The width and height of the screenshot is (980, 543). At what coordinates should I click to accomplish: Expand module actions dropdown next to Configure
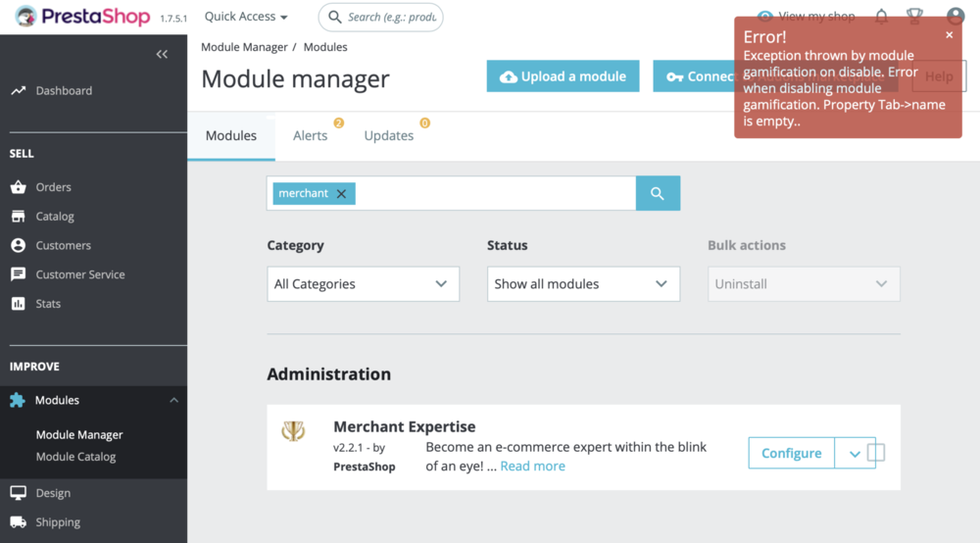click(854, 454)
